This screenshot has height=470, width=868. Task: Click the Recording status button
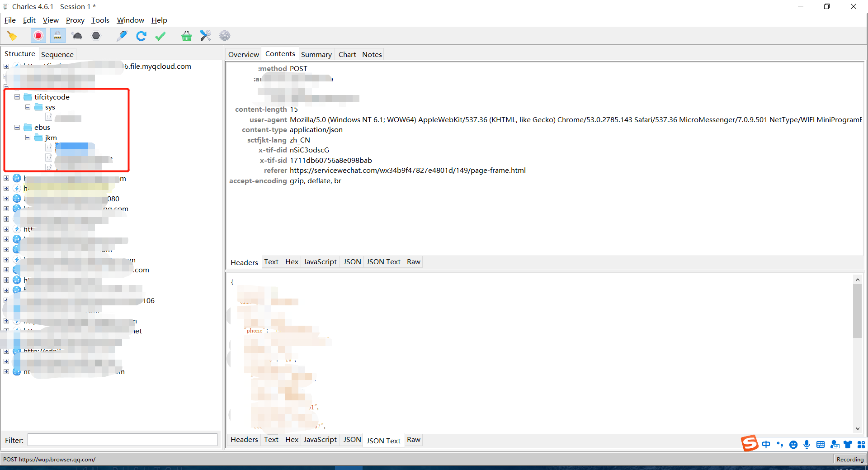click(x=849, y=459)
